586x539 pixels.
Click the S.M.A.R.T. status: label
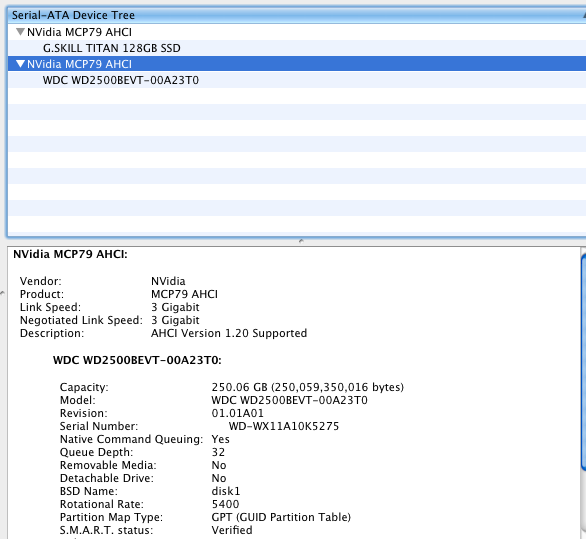click(x=107, y=530)
